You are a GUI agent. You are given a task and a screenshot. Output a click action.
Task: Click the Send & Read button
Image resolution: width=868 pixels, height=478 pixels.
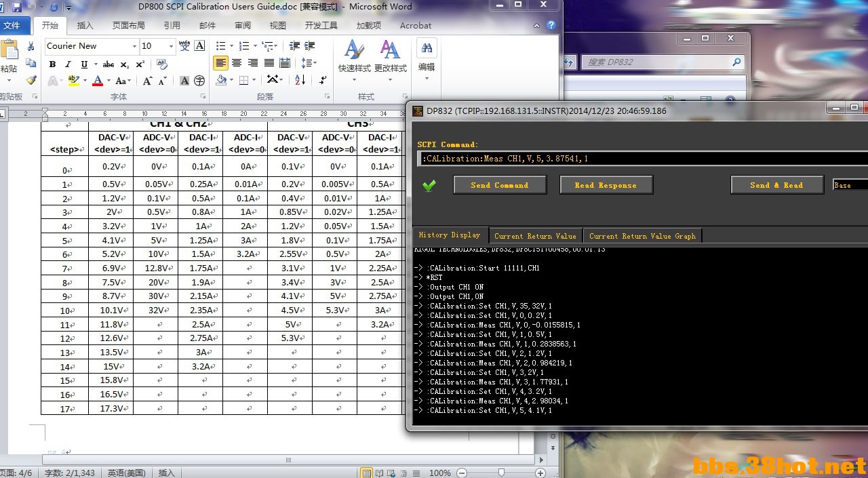777,185
